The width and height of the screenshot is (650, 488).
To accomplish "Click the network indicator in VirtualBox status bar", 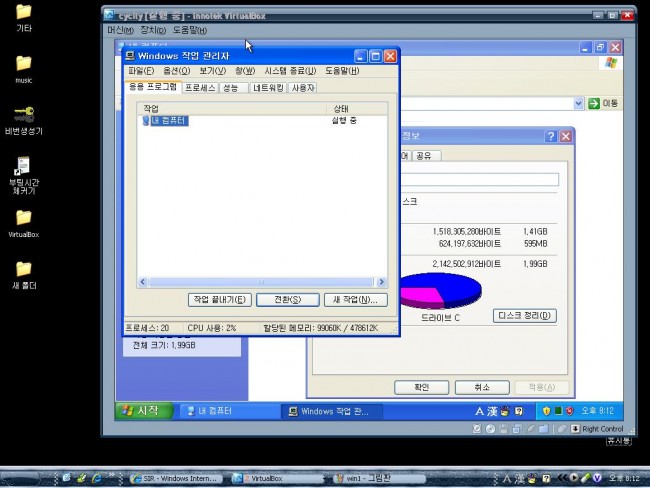I will point(517,429).
